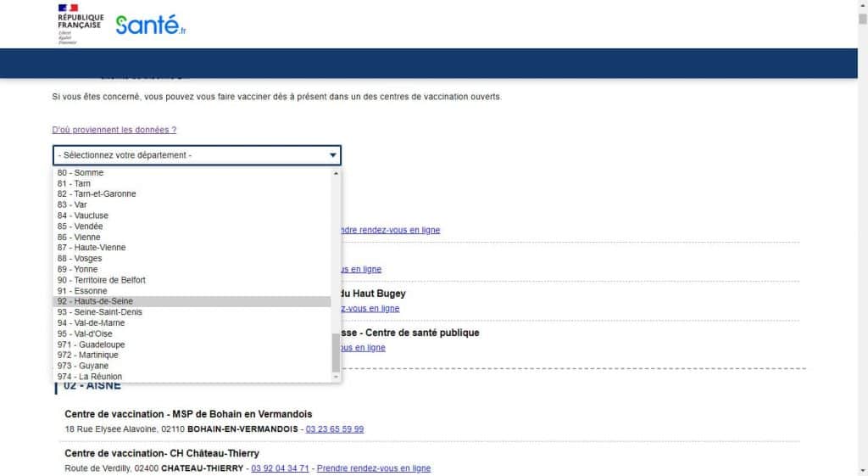Select 972 - Martinique department
Screen dimensions: 868x476
192,356
